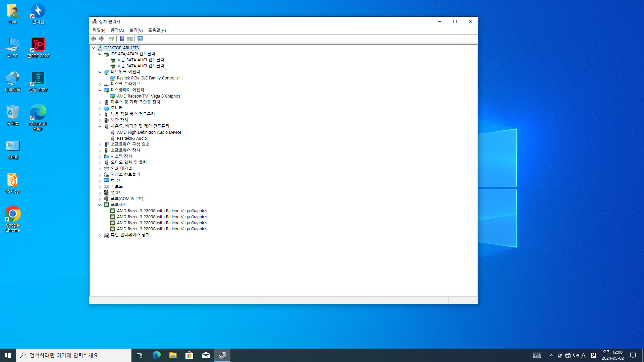The height and width of the screenshot is (362, 644).
Task: Select AMD High Definition Audio Device
Action: click(x=149, y=132)
